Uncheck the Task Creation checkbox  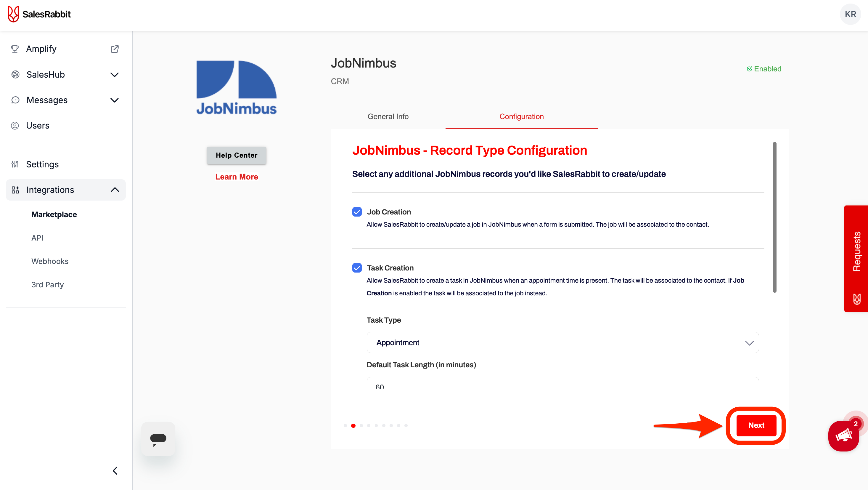[x=357, y=268]
